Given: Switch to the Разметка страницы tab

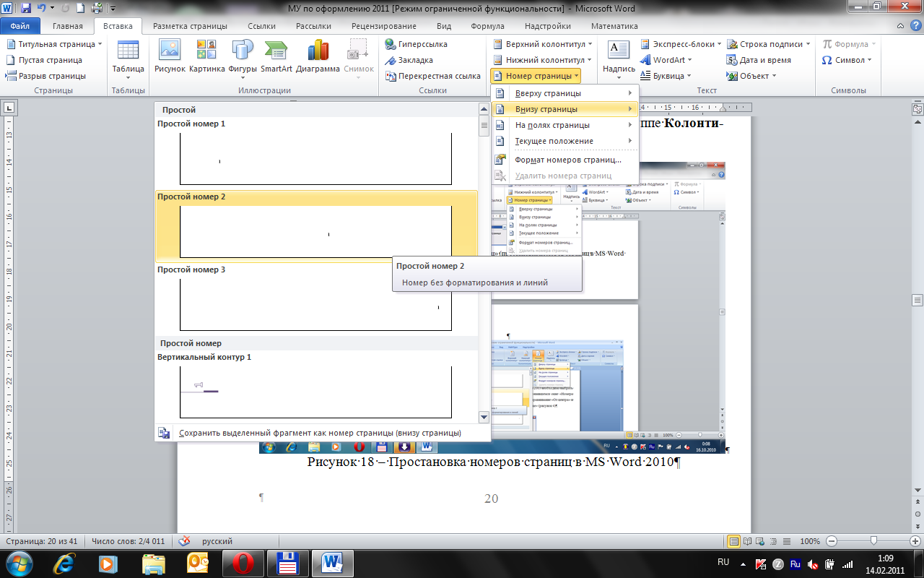Looking at the screenshot, I should point(190,26).
